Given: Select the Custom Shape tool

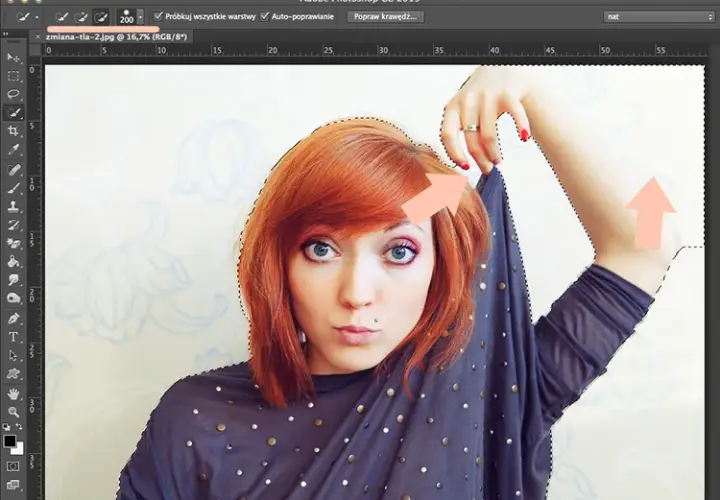Looking at the screenshot, I should (x=13, y=374).
